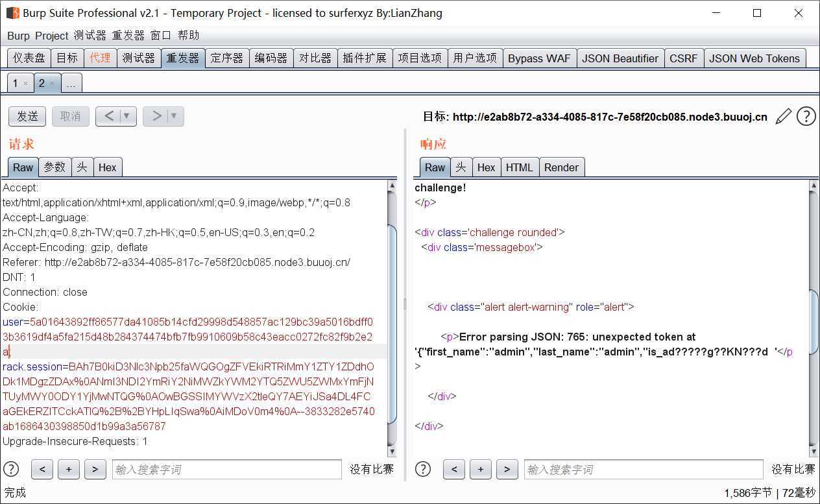Viewport: 820px width, 504px height.
Task: Click the 取消 cancel button
Action: click(x=70, y=116)
